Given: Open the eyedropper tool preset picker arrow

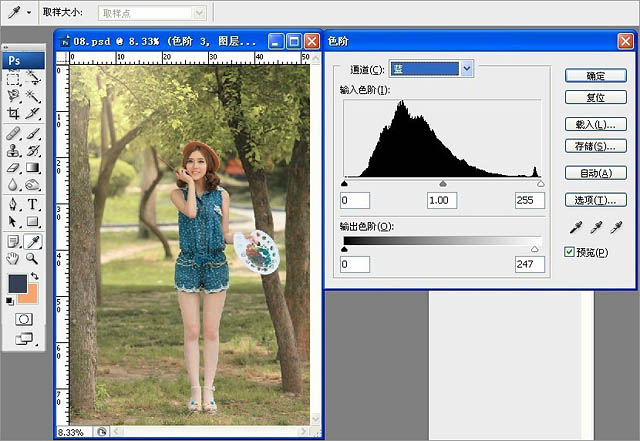Looking at the screenshot, I should (28, 12).
